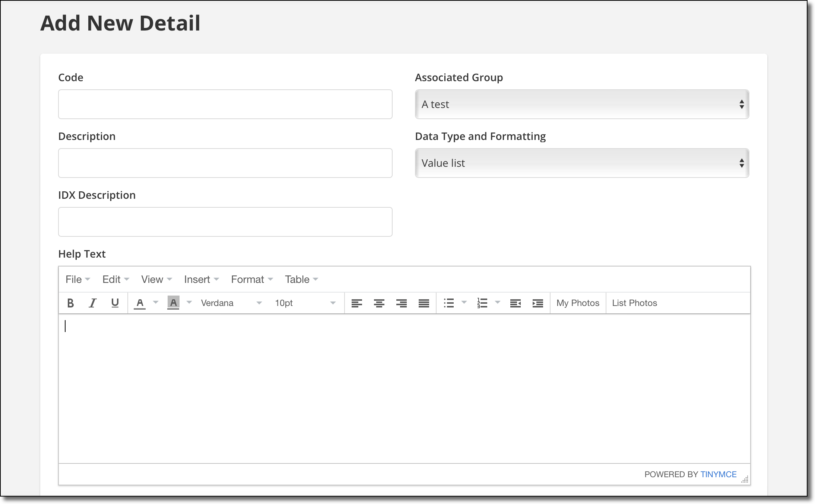
Task: Center align text in editor
Action: pos(379,303)
